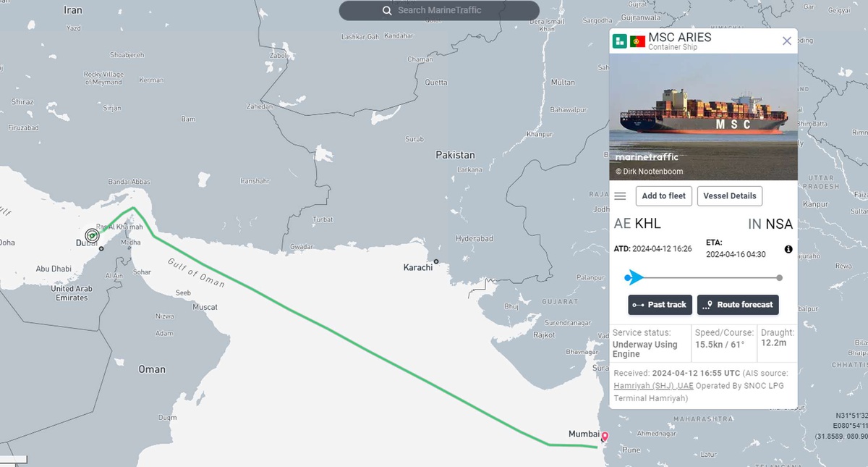Show the Route forecast

(738, 305)
